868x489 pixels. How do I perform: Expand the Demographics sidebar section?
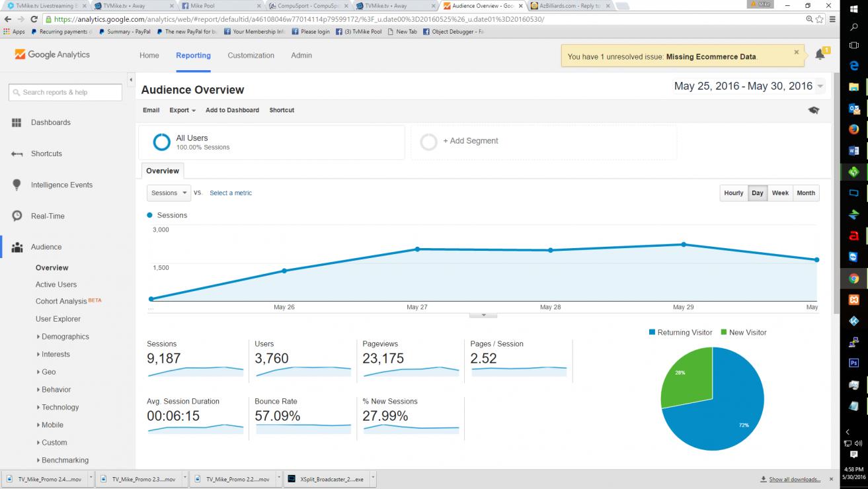[x=65, y=337]
